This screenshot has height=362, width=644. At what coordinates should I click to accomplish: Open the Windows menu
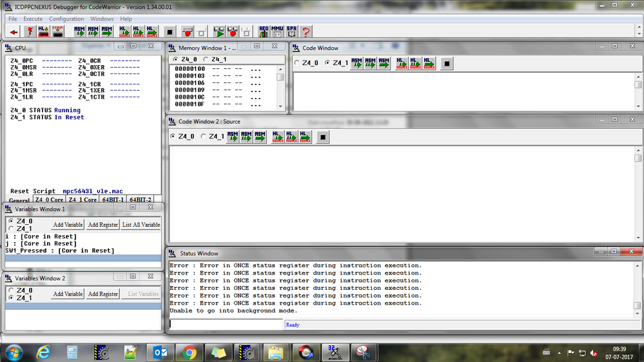point(102,19)
